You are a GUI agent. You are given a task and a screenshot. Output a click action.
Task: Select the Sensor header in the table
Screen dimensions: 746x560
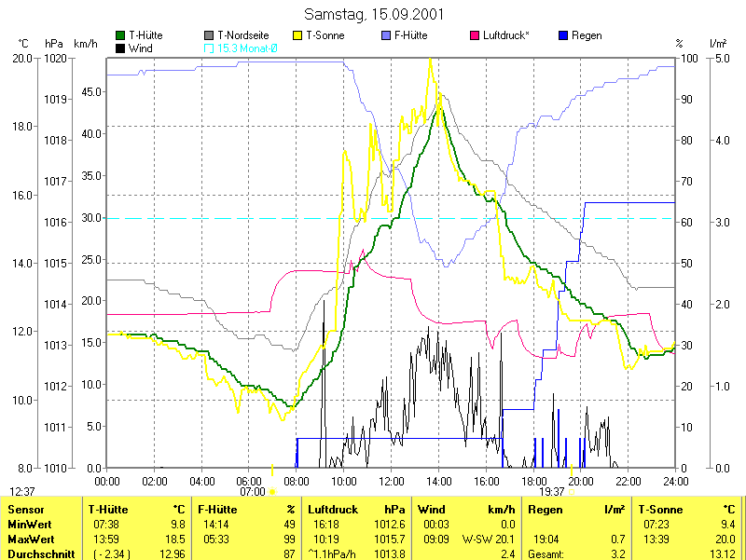24,510
